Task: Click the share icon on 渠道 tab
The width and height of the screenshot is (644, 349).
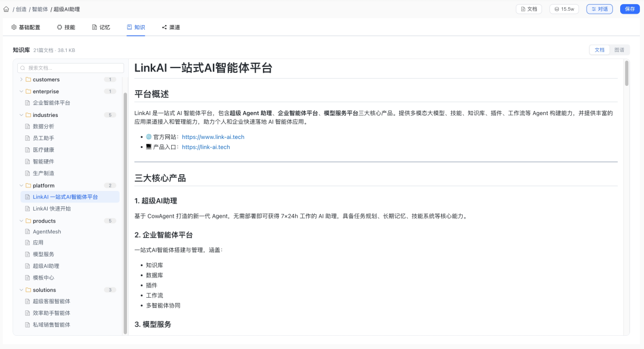Action: point(165,27)
